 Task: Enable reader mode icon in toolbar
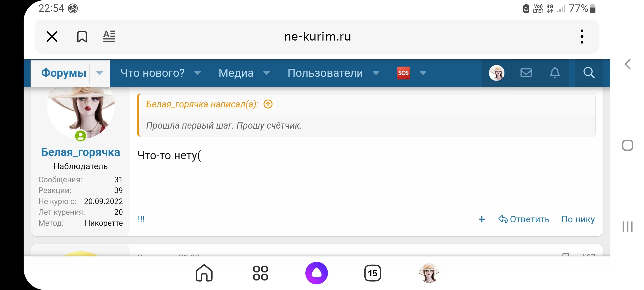point(109,36)
